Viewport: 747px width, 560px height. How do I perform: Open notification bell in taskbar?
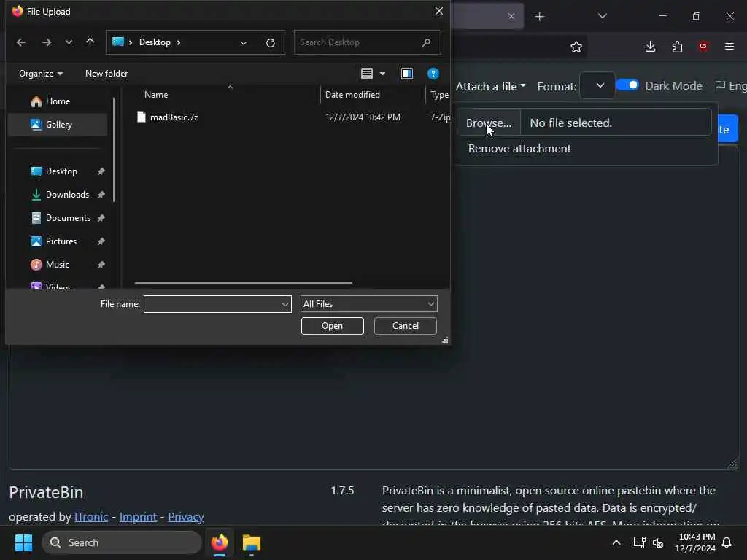[x=727, y=542]
